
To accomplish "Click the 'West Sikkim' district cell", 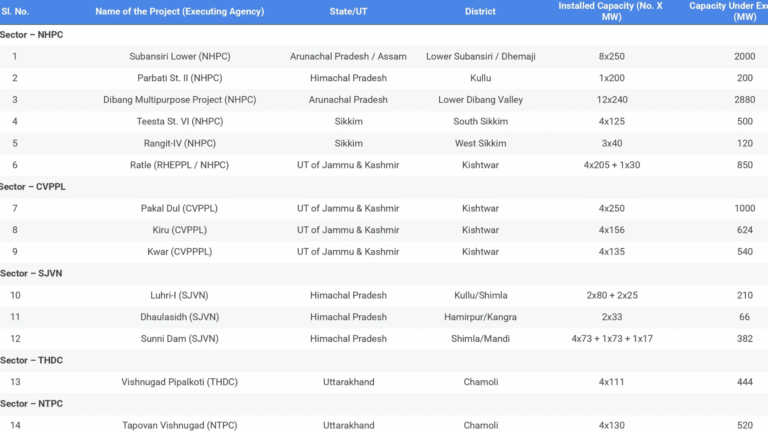I will pyautogui.click(x=480, y=143).
